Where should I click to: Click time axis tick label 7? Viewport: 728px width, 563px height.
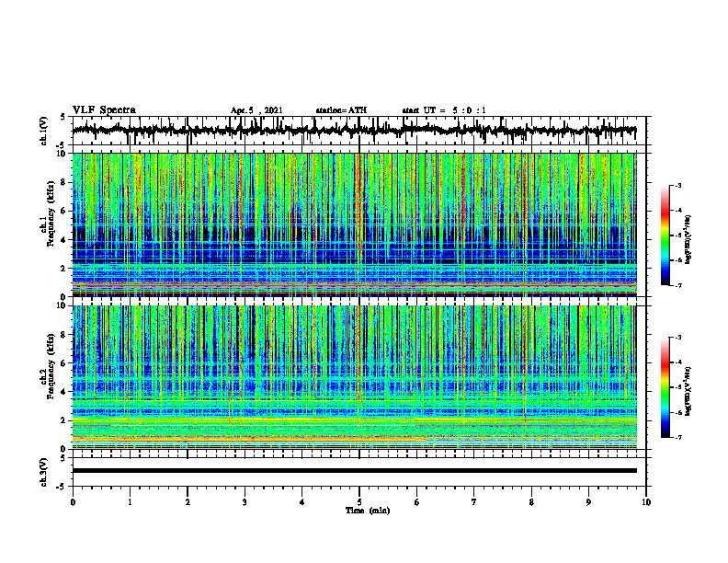tap(474, 502)
